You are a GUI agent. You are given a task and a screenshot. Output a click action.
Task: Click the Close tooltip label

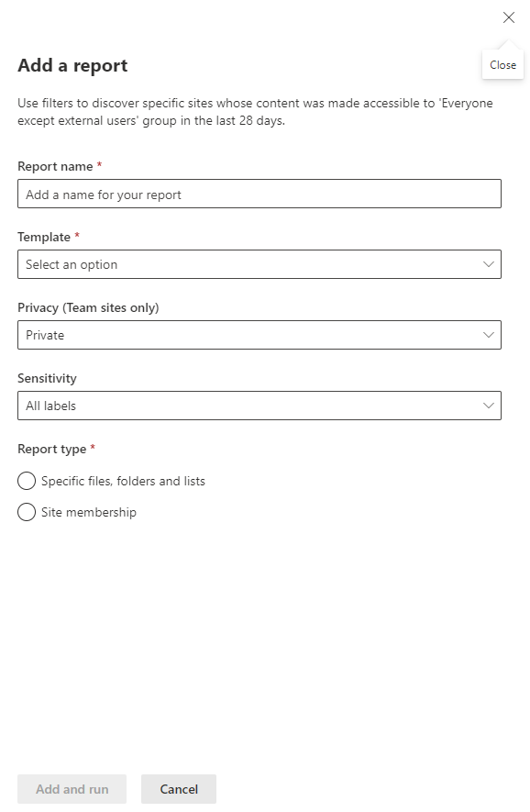pyautogui.click(x=502, y=64)
